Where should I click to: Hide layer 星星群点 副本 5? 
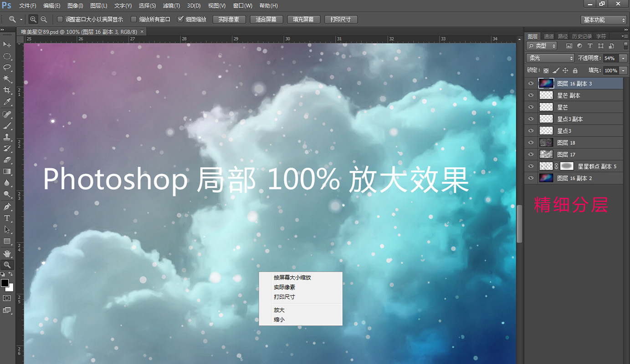531,167
